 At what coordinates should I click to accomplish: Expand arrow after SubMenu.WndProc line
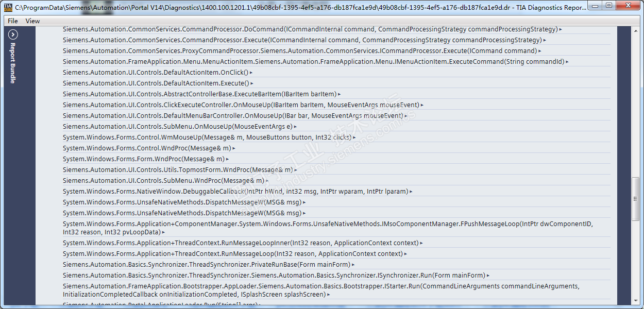[x=267, y=181]
